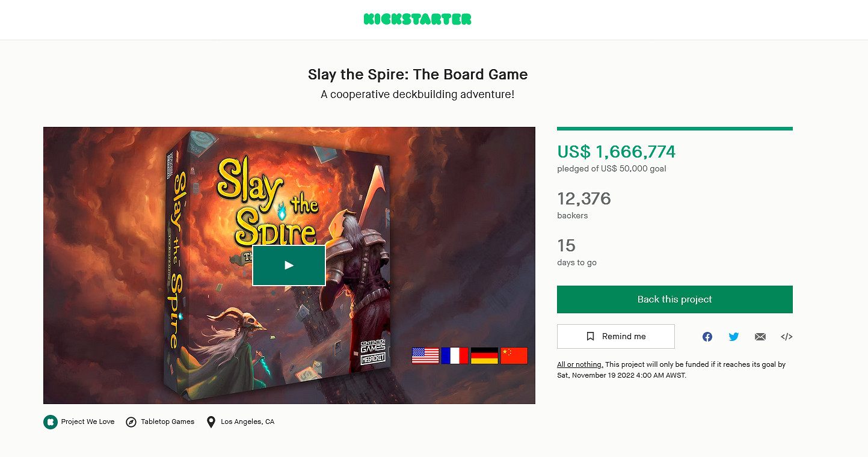Click the Los Angeles location pin icon
The width and height of the screenshot is (868, 457).
(211, 422)
